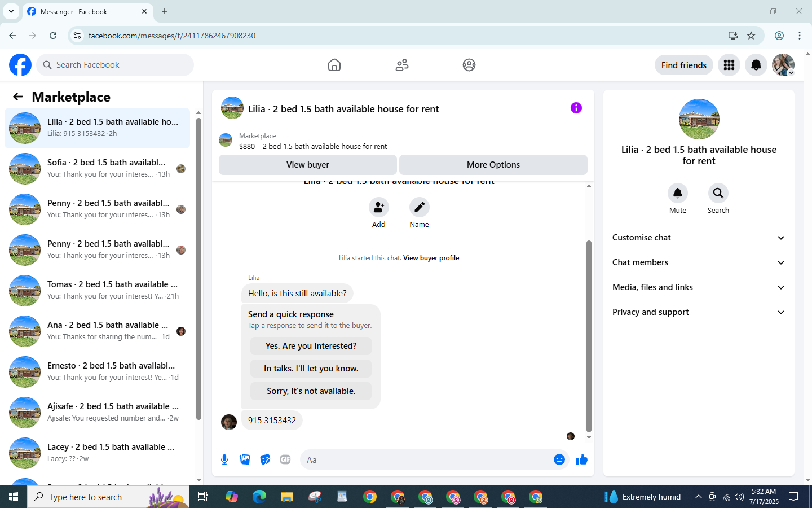The height and width of the screenshot is (508, 812).
Task: Expand Media, files and links section
Action: [699, 287]
